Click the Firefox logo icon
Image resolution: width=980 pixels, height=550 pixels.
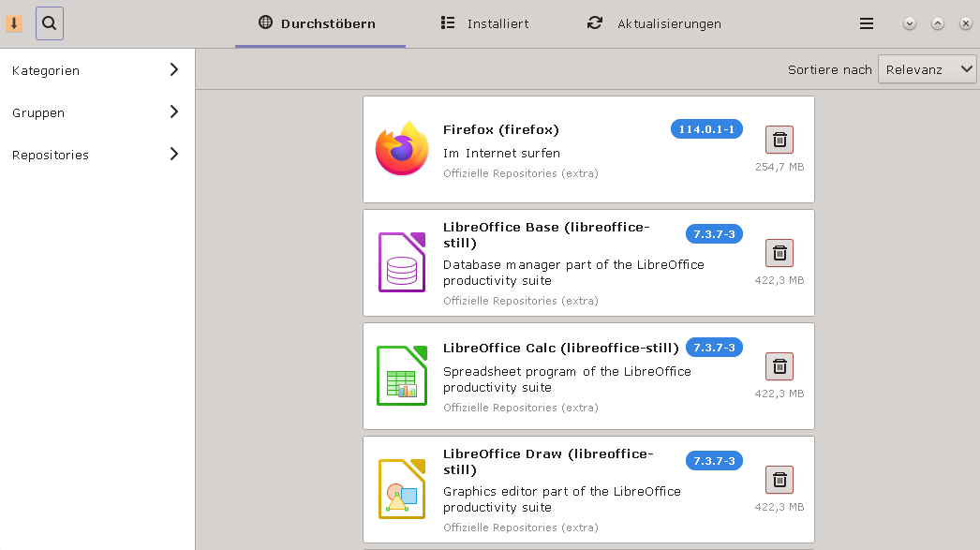(402, 149)
